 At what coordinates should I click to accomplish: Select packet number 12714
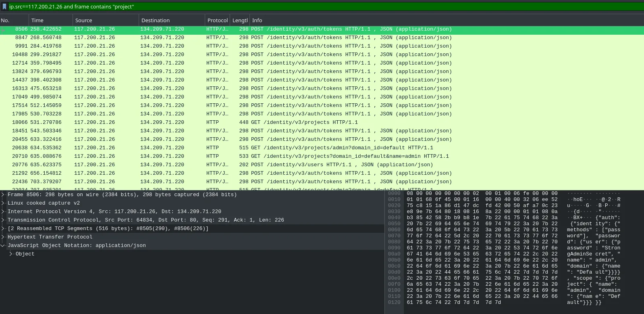pos(322,63)
